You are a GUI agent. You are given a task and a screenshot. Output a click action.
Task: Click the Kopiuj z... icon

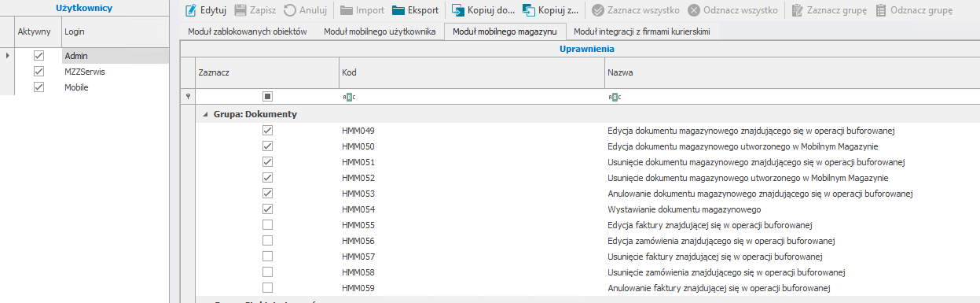coord(529,11)
